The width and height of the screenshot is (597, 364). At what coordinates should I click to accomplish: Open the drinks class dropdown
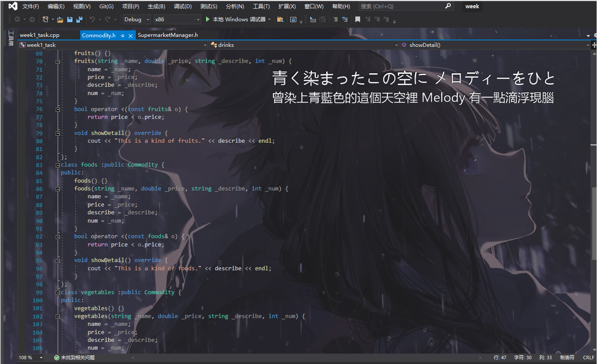[304, 45]
